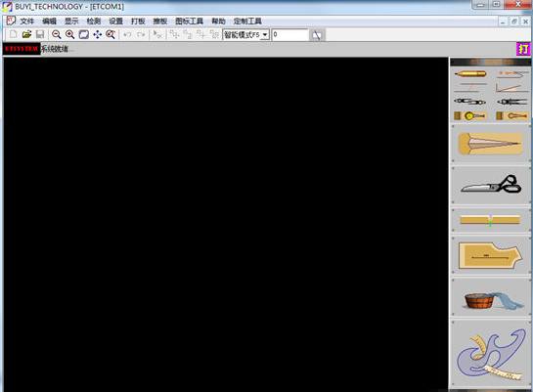The height and width of the screenshot is (392, 533).
Task: Open the French curve ruler panel
Action: coord(490,354)
